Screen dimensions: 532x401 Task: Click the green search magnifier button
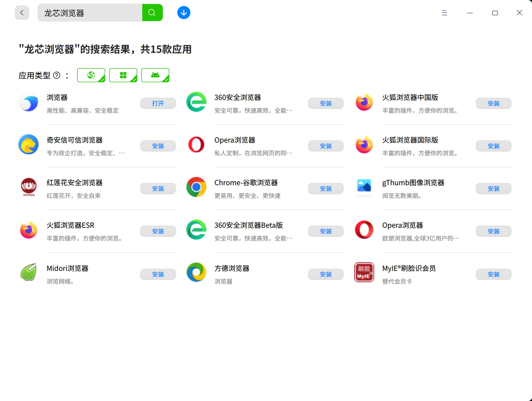[152, 13]
